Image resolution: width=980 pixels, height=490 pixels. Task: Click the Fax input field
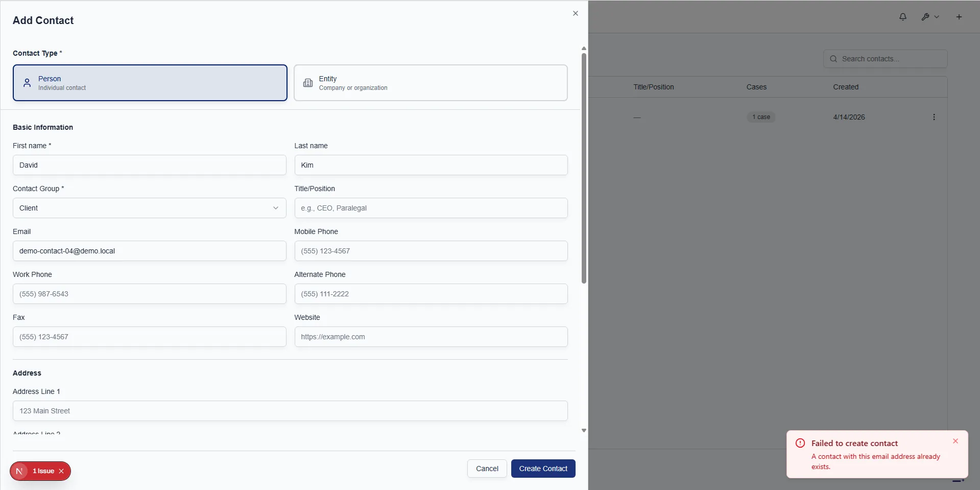tap(150, 337)
